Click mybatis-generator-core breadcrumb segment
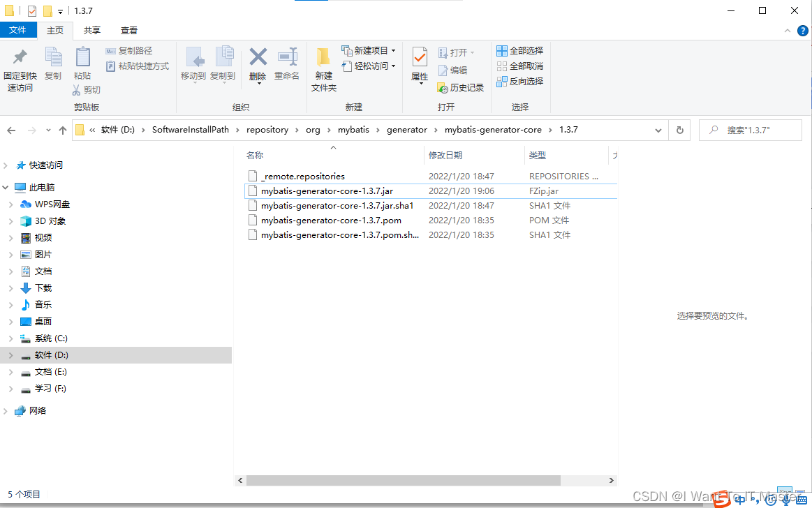 pyautogui.click(x=493, y=130)
